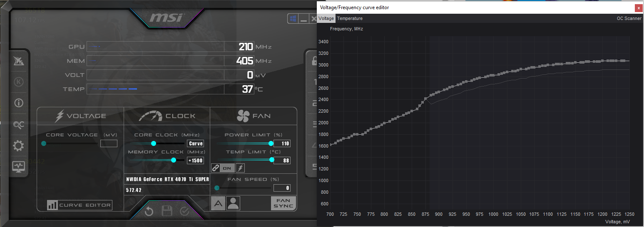Click the MSI dragon fighter logo in sidebar
Viewport: 644px width, 227px height.
point(19,61)
